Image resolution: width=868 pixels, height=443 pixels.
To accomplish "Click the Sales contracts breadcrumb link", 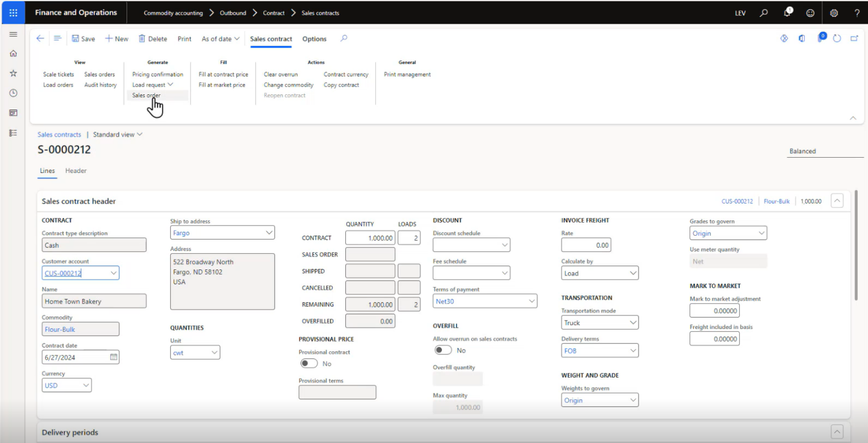I will 59,134.
